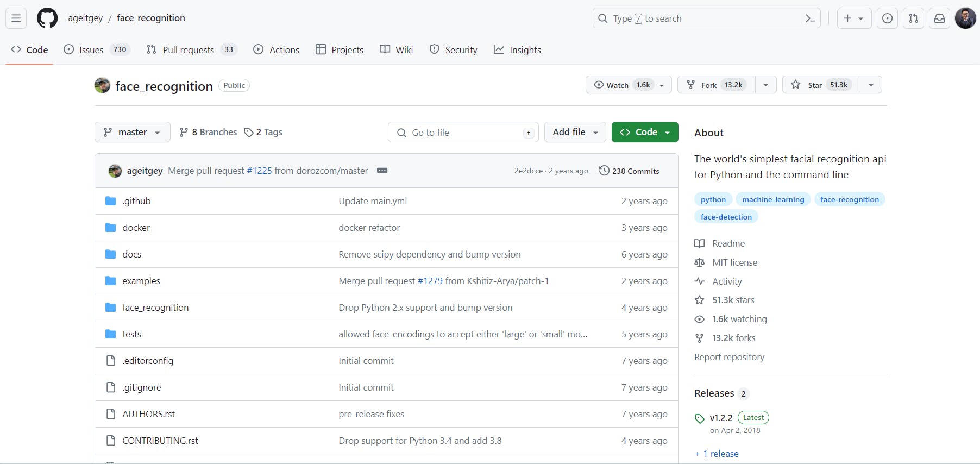The height and width of the screenshot is (464, 980).
Task: Star the face_recognition repository
Action: [821, 85]
